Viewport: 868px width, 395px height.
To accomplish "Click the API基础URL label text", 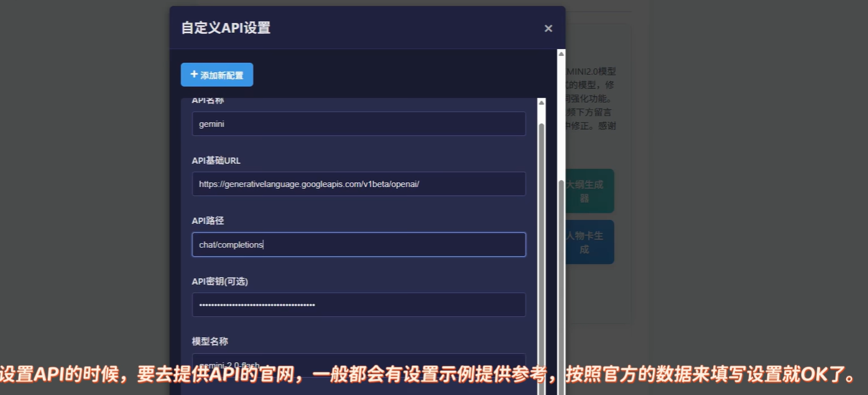I will coord(216,160).
